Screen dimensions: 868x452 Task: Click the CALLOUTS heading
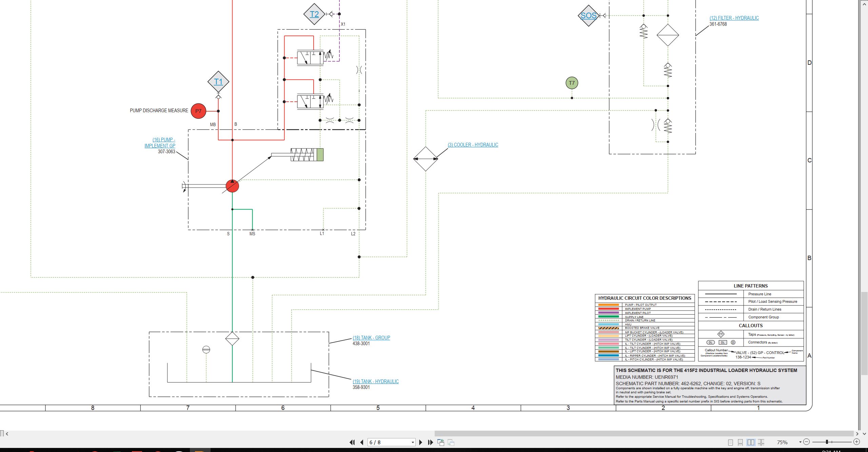point(751,326)
